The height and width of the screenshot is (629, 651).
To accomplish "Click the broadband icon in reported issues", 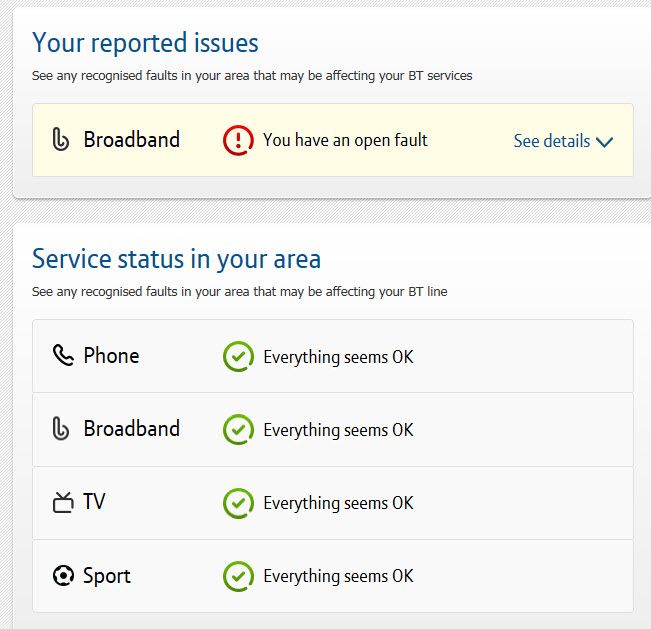I will point(61,140).
